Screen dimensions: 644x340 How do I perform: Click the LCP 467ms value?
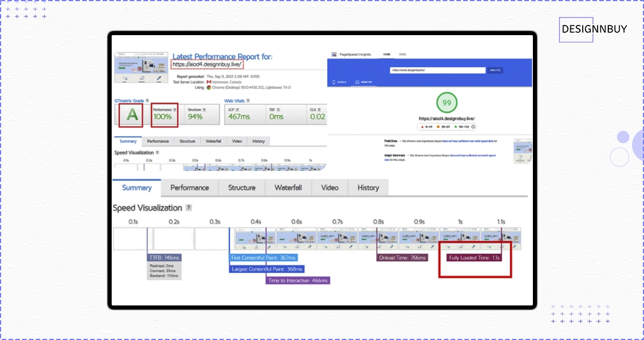(x=239, y=117)
